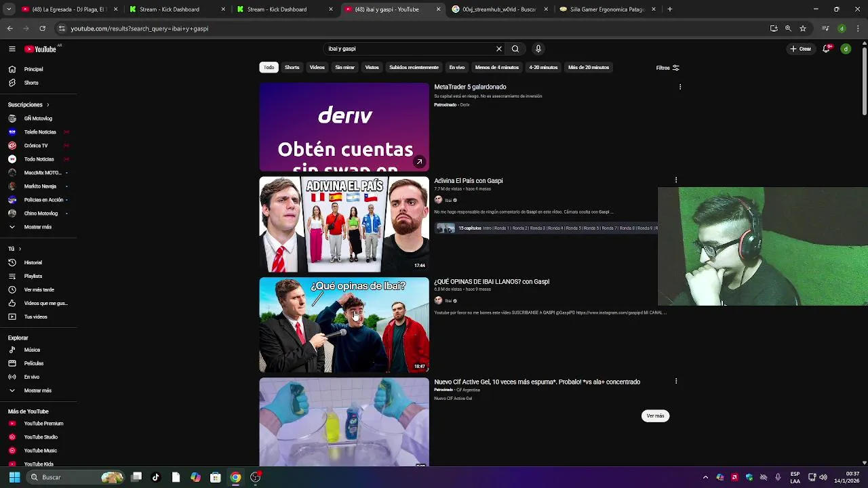The image size is (868, 488).
Task: Reload the page in Chrome
Action: (x=42, y=28)
